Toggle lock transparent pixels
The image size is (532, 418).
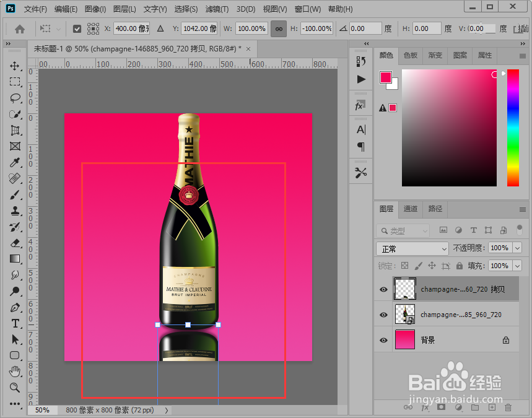click(405, 266)
